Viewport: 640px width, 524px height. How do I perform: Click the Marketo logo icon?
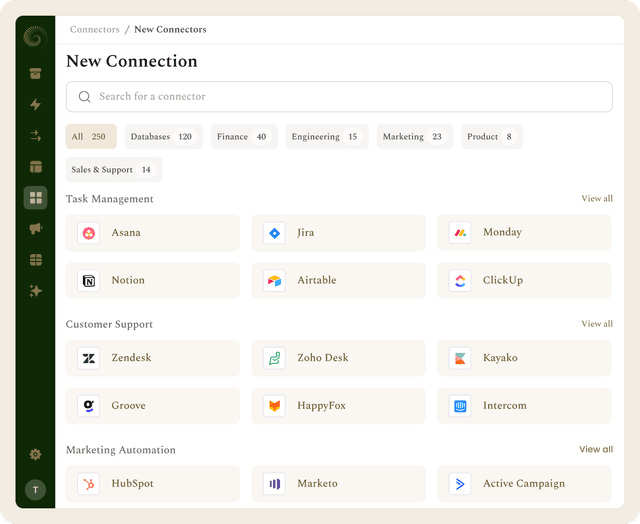pyautogui.click(x=274, y=484)
